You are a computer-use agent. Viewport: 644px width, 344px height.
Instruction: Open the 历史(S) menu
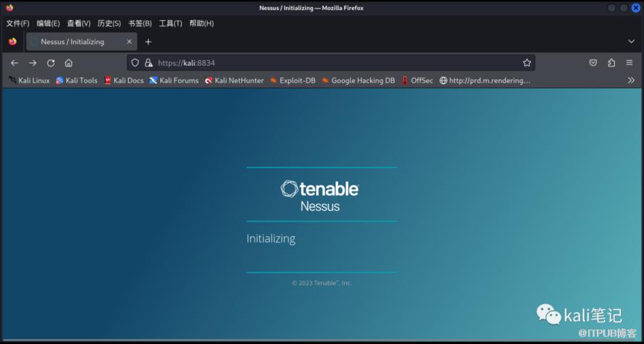pyautogui.click(x=109, y=23)
